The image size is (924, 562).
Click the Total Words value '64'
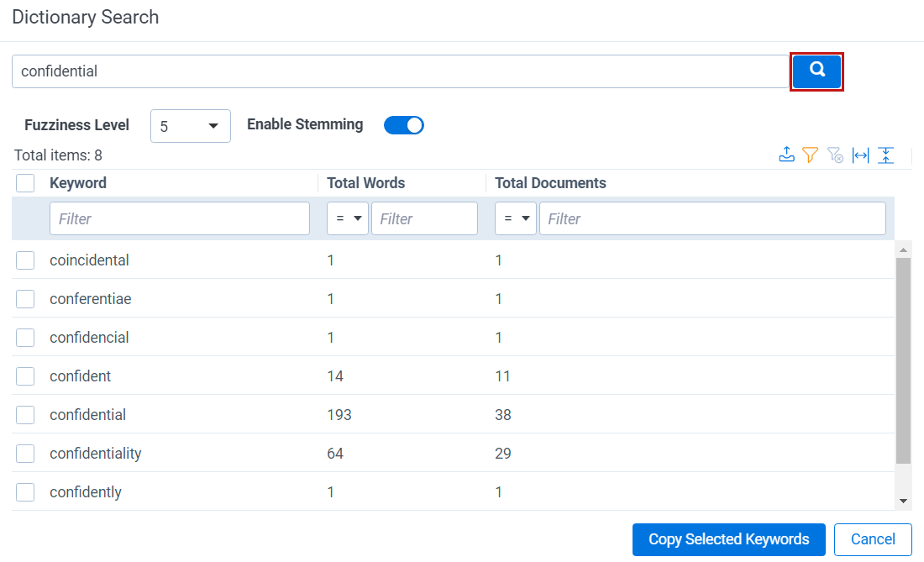click(335, 454)
